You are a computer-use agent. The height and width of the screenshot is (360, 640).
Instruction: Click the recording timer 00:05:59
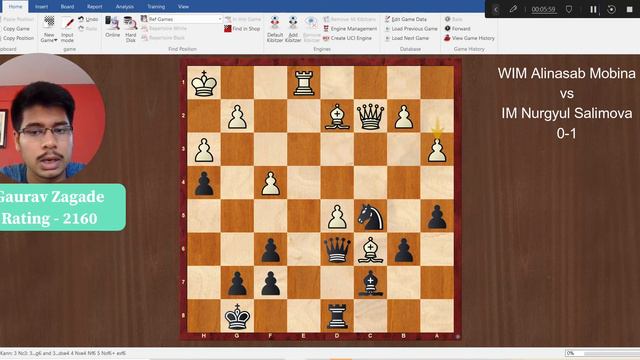pyautogui.click(x=543, y=9)
